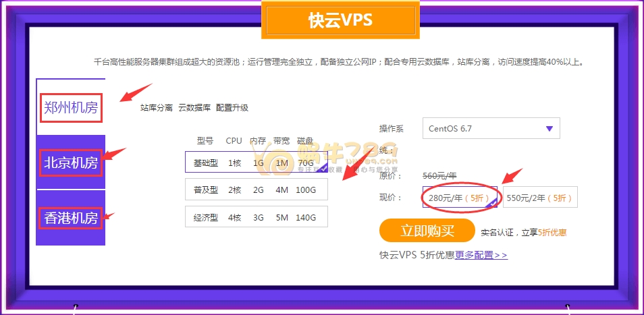Screen dimensions: 644x315
Task: Click the 站库分离 feature label
Action: tap(157, 108)
